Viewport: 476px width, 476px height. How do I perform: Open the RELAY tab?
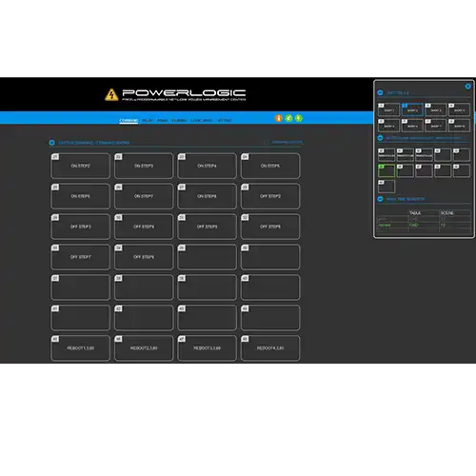click(x=148, y=120)
